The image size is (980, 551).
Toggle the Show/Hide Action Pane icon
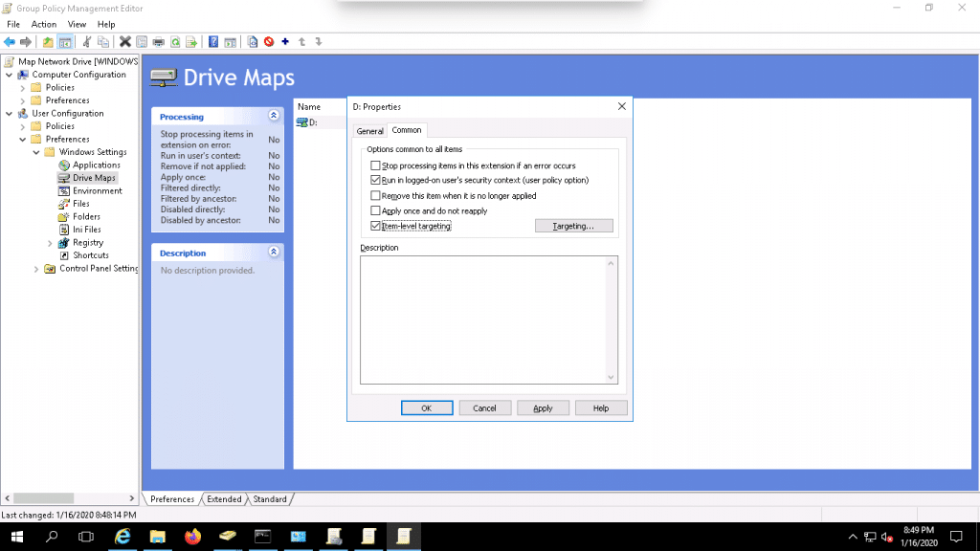[230, 42]
